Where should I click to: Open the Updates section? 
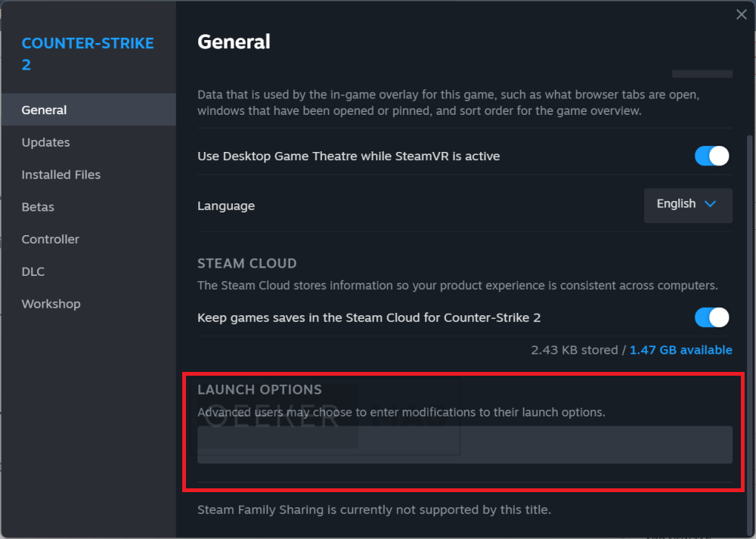(x=88, y=142)
